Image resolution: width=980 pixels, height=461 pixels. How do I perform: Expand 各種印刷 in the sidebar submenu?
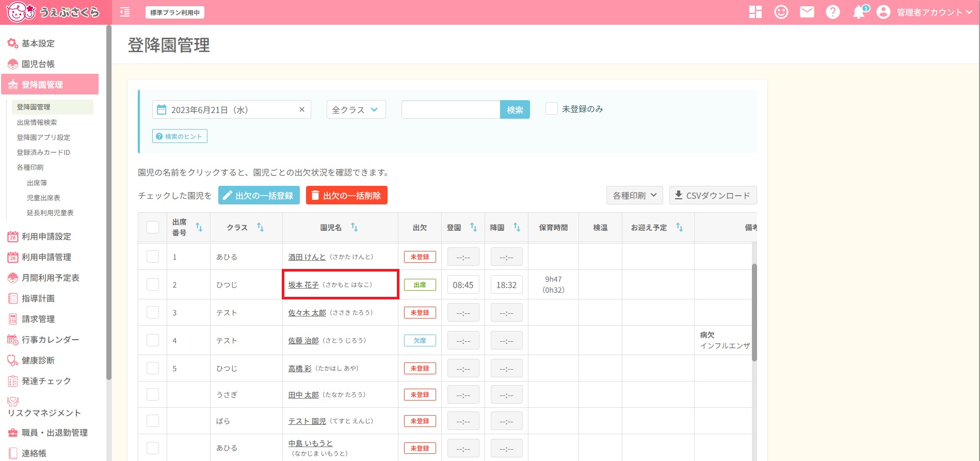(30, 167)
